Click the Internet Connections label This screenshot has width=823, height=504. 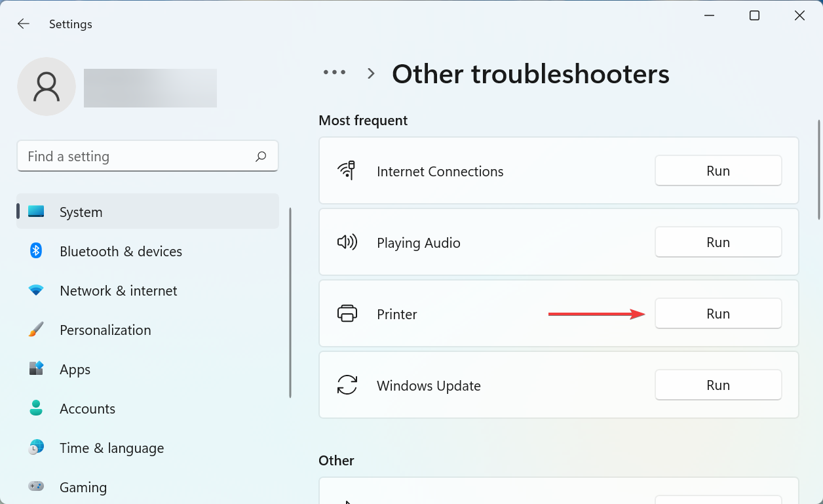(x=440, y=171)
